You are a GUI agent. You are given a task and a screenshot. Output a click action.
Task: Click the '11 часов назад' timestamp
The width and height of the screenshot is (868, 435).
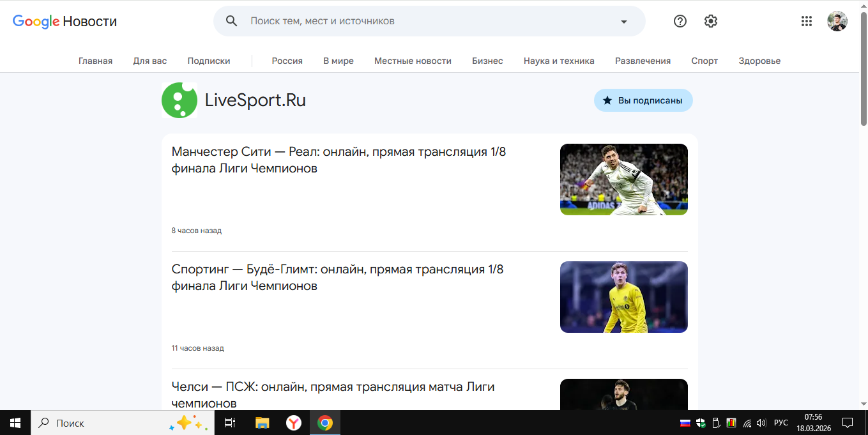(x=198, y=348)
